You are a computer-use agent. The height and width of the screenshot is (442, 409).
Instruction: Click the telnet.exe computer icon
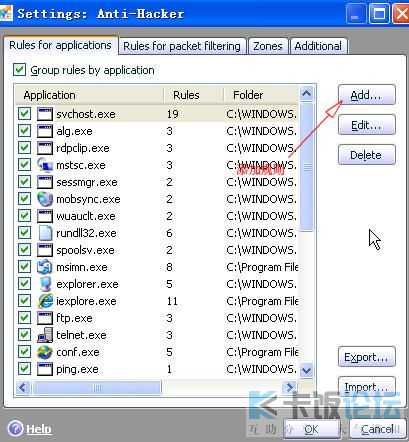pos(45,335)
